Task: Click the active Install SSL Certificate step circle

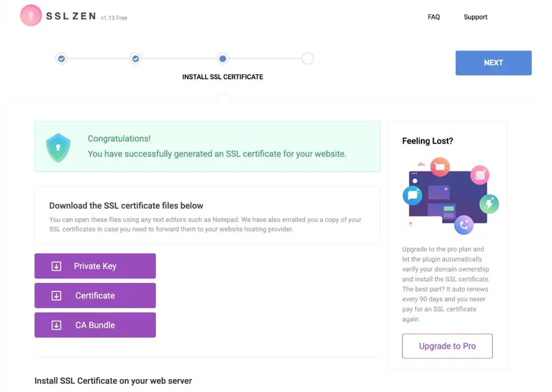Action: point(223,58)
